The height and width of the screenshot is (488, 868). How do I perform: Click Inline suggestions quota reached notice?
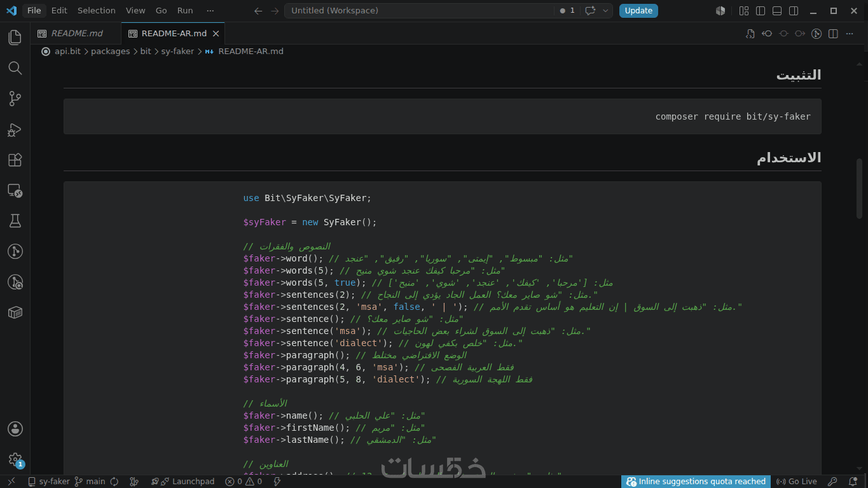pyautogui.click(x=696, y=482)
